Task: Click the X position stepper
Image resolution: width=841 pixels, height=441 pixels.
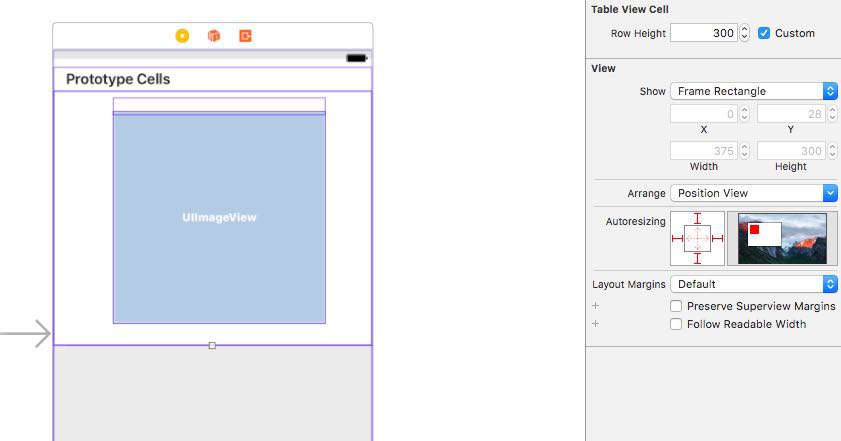Action: tap(744, 114)
